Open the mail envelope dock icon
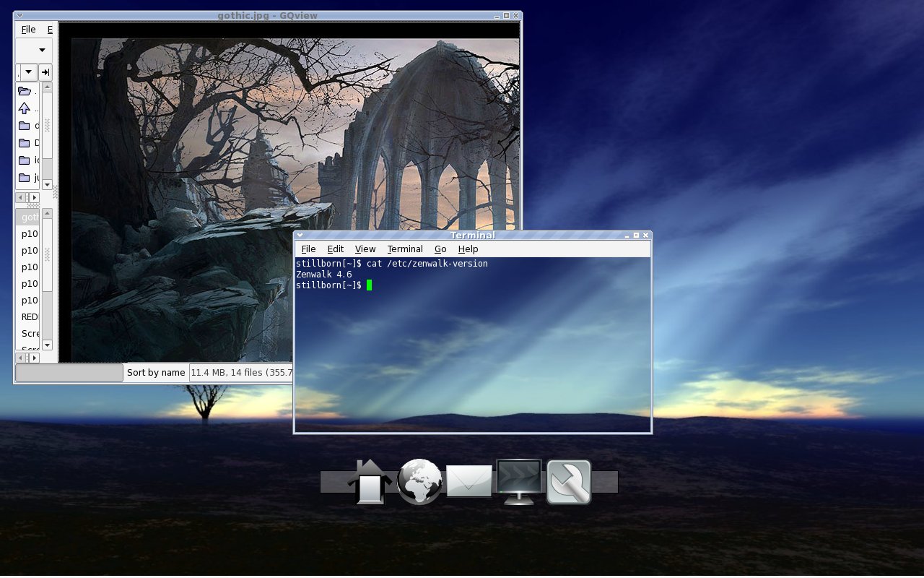 (x=469, y=481)
